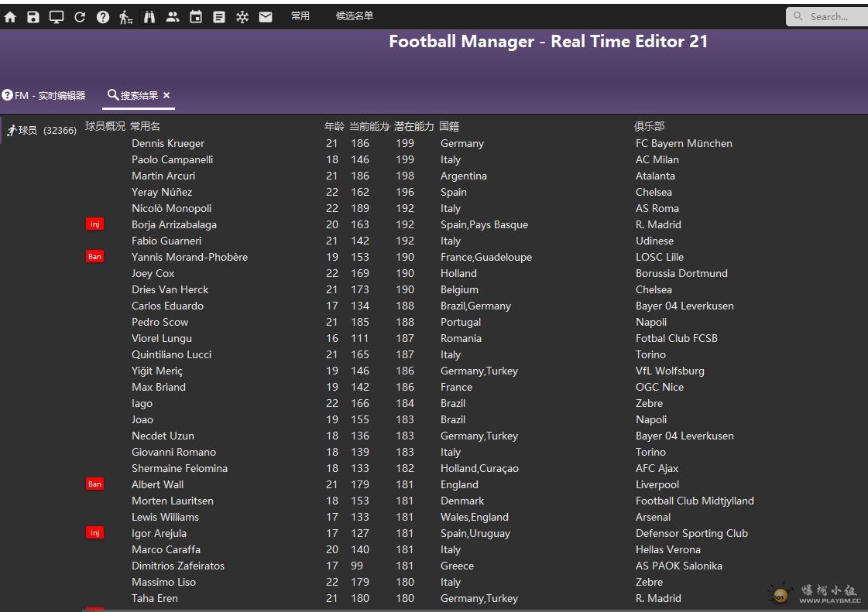Open the 常用 menu
The height and width of the screenshot is (612, 868).
pyautogui.click(x=300, y=16)
